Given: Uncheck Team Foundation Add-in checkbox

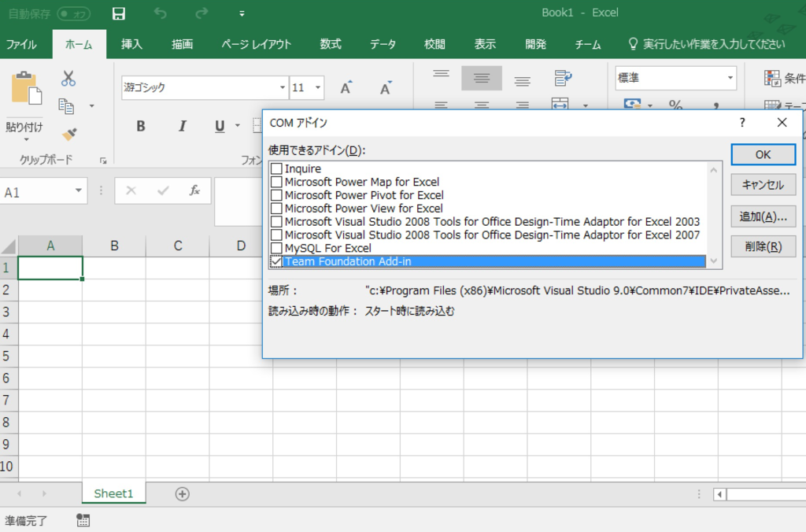Looking at the screenshot, I should click(x=276, y=261).
